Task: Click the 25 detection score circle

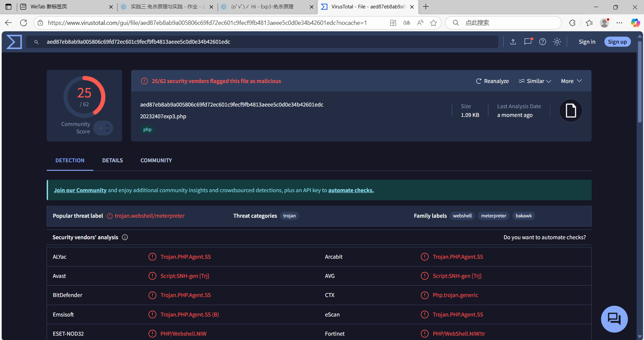Action: pyautogui.click(x=84, y=97)
